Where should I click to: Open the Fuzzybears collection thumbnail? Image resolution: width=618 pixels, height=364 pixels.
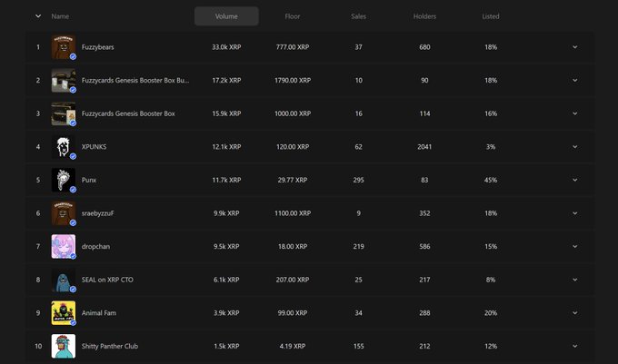pyautogui.click(x=63, y=47)
